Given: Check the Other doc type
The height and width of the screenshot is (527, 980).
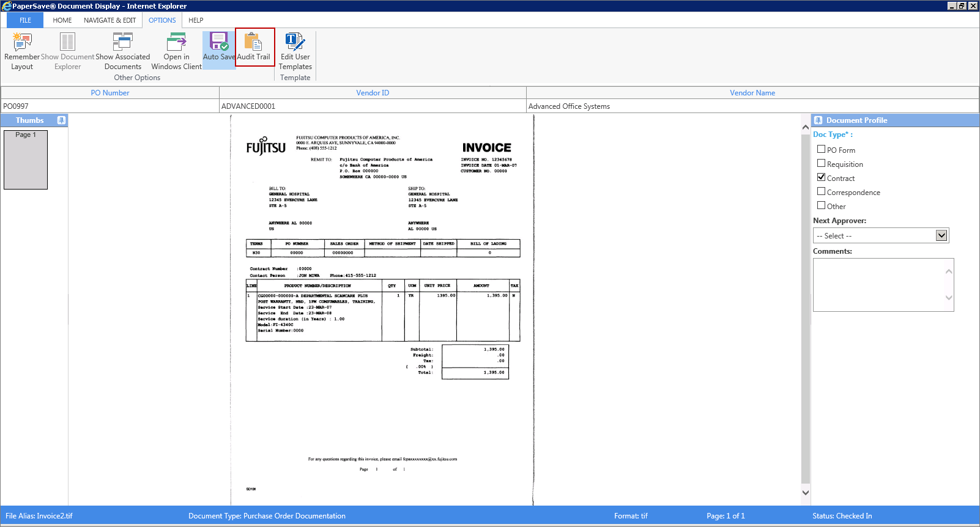Looking at the screenshot, I should click(x=821, y=205).
